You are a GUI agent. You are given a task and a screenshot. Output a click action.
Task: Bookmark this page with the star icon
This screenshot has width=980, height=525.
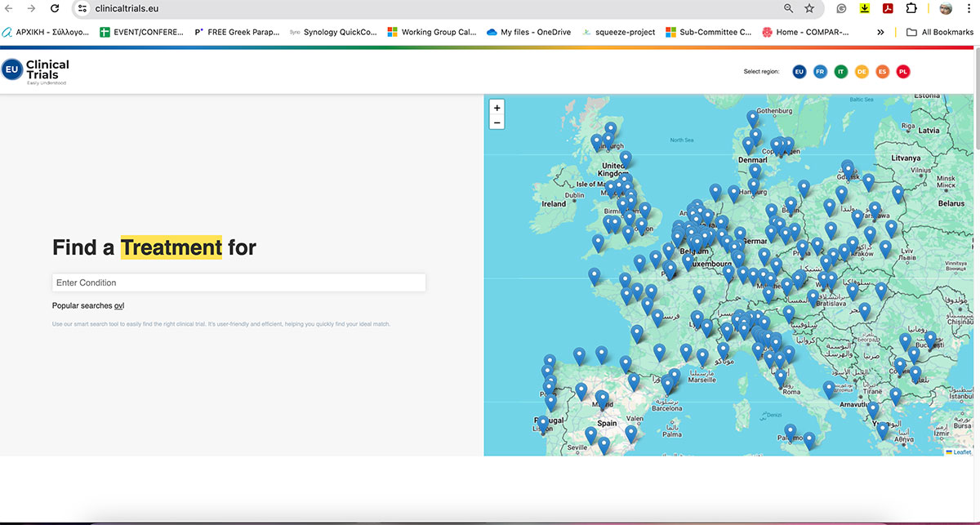click(809, 8)
